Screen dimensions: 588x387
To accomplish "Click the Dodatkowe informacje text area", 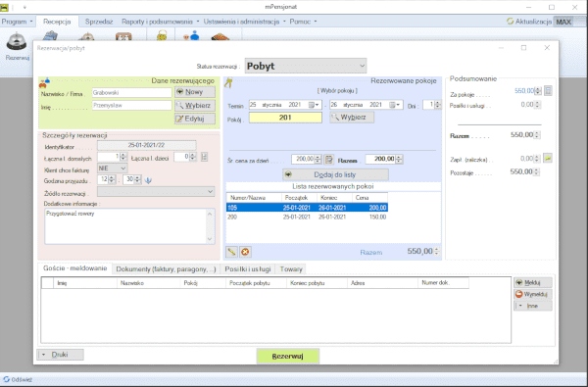I will click(x=125, y=226).
